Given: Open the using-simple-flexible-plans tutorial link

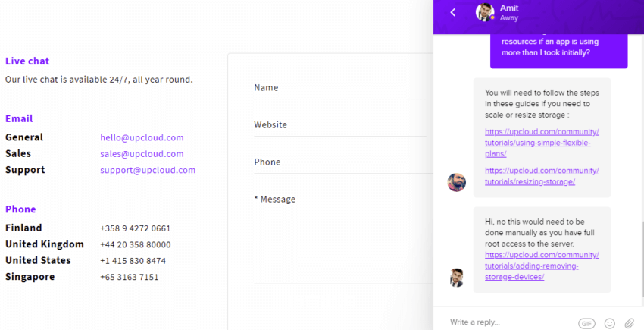Looking at the screenshot, I should (542, 143).
